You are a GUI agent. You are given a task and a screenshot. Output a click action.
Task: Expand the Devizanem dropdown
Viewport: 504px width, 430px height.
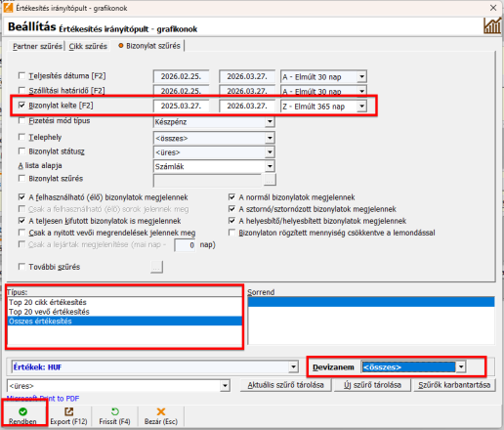click(461, 367)
